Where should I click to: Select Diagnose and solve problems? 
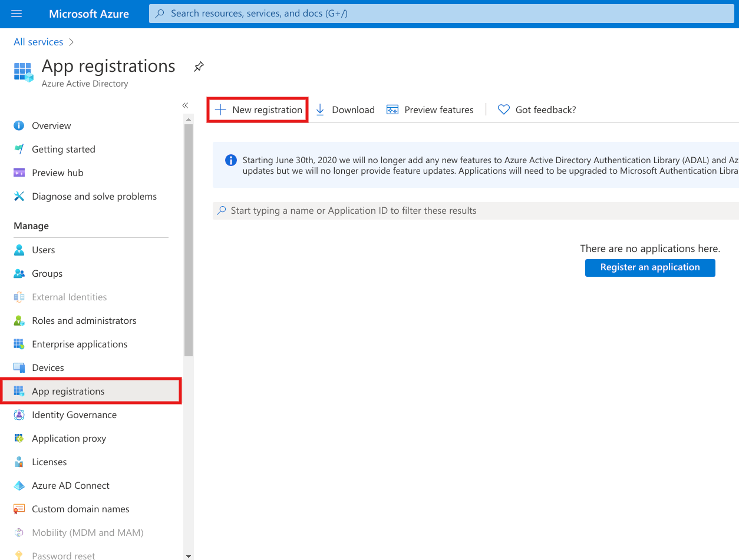(x=94, y=196)
